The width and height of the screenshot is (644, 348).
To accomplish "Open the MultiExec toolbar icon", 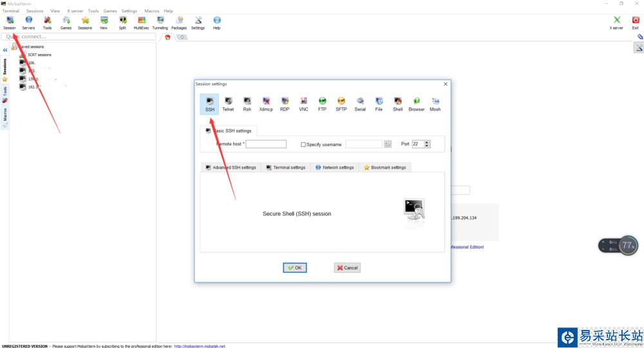I will point(141,23).
